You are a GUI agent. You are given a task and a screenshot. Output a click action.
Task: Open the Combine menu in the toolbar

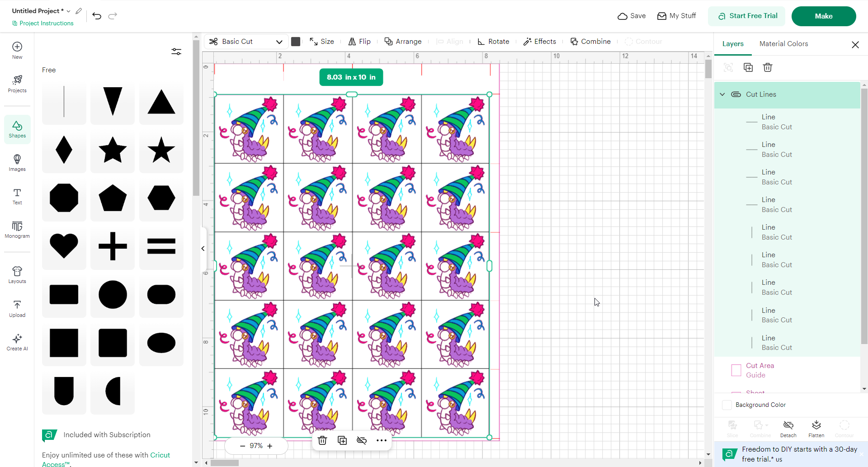pos(590,42)
